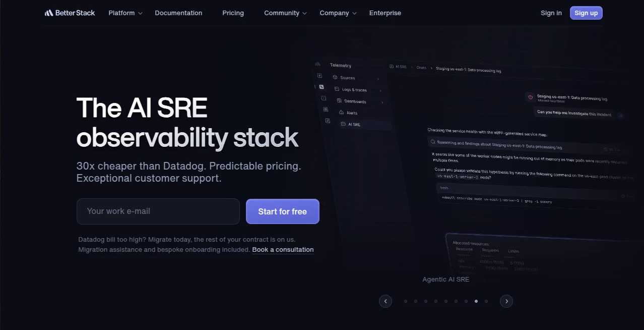Click the 'Can you help me investigate' message
This screenshot has height=330, width=644.
click(x=574, y=114)
